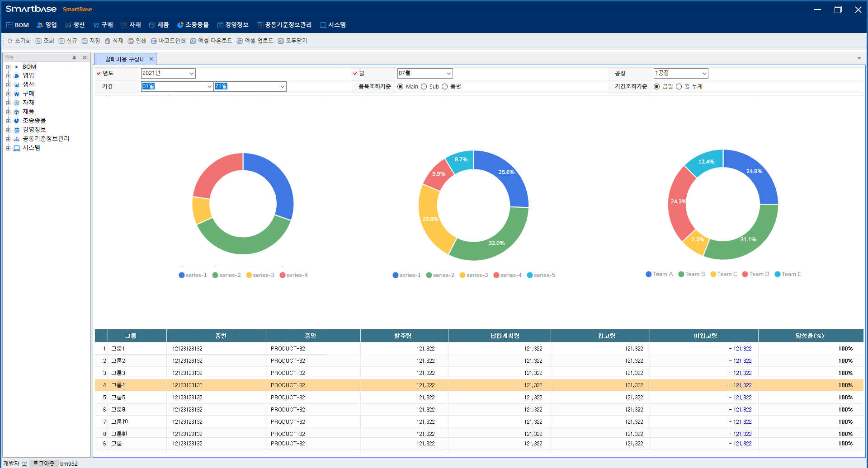The height and width of the screenshot is (468, 868).
Task: Click the 로그아웃 logout button
Action: (44, 463)
